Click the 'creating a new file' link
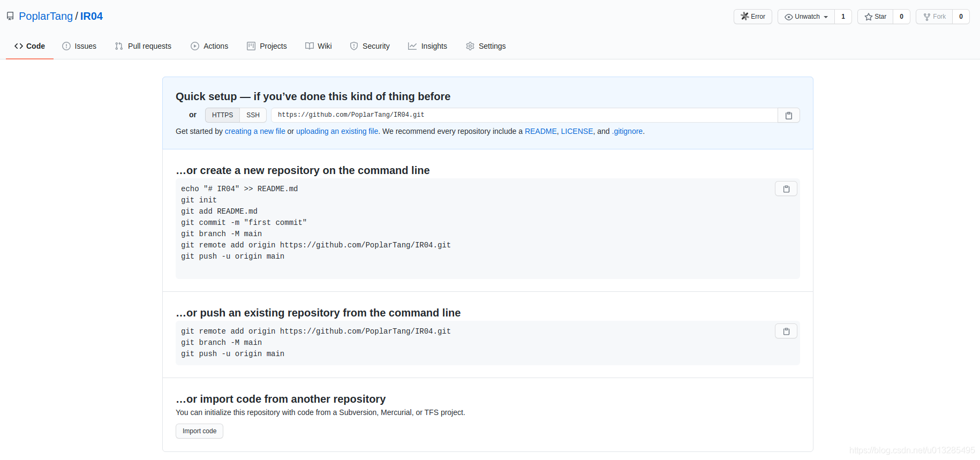This screenshot has width=980, height=460. click(x=255, y=131)
